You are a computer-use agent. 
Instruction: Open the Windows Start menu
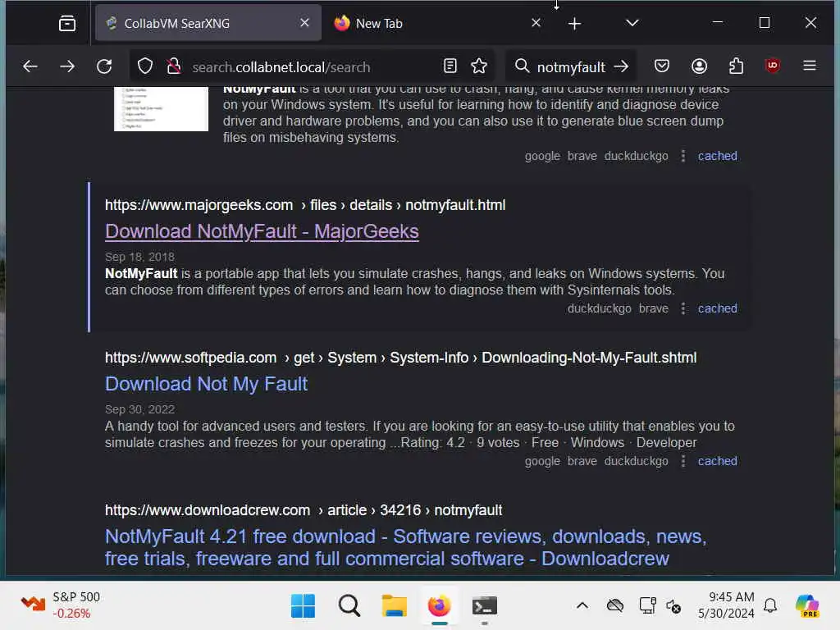coord(303,606)
